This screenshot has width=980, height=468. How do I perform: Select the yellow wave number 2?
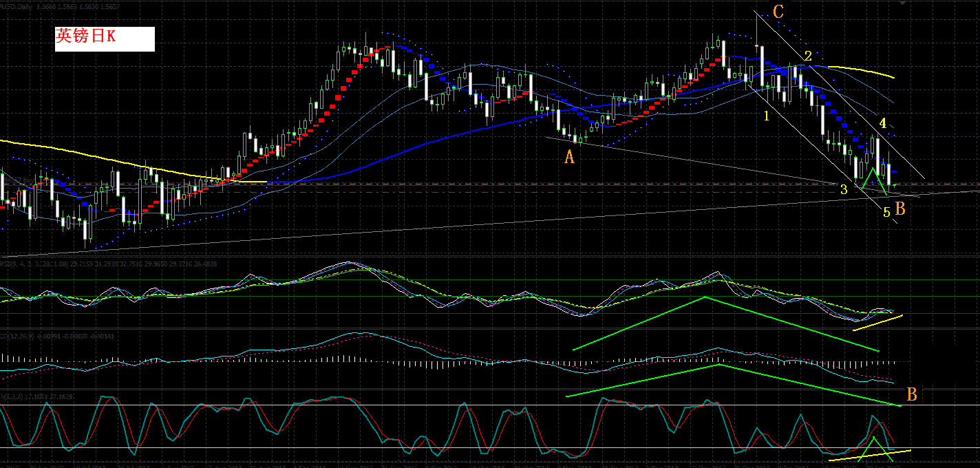point(809,56)
